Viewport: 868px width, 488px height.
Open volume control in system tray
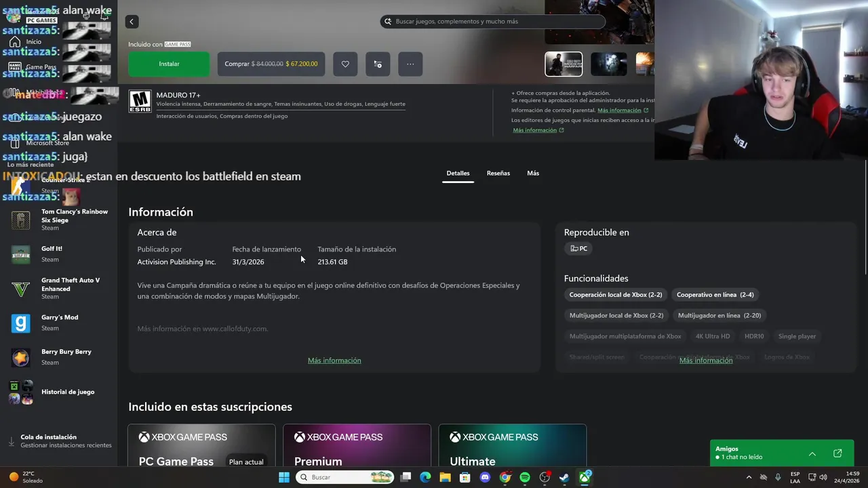click(824, 477)
